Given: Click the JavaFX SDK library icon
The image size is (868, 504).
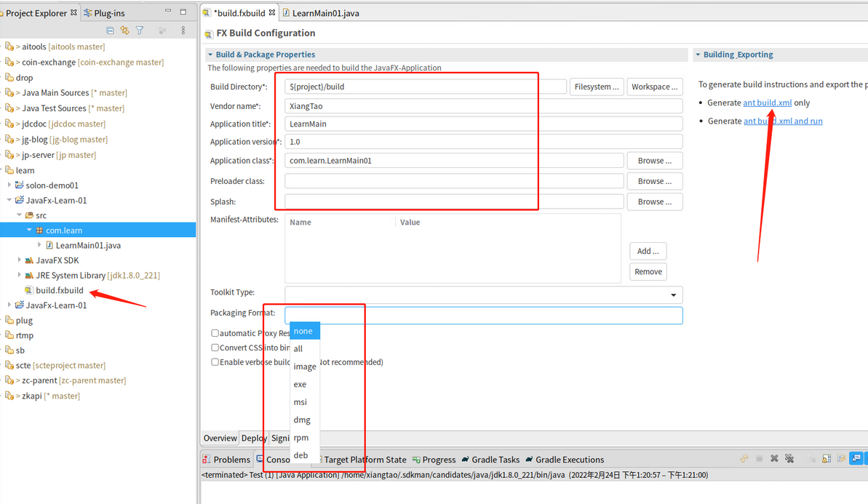Looking at the screenshot, I should pos(29,260).
